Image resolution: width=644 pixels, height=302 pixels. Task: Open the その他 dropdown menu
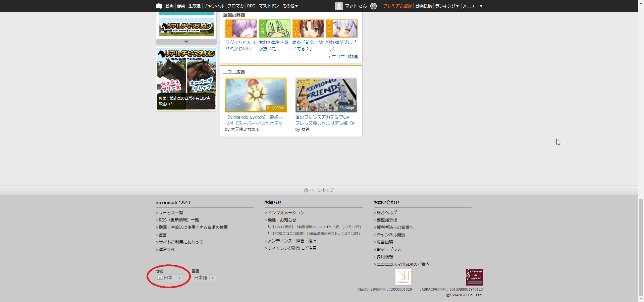point(290,6)
